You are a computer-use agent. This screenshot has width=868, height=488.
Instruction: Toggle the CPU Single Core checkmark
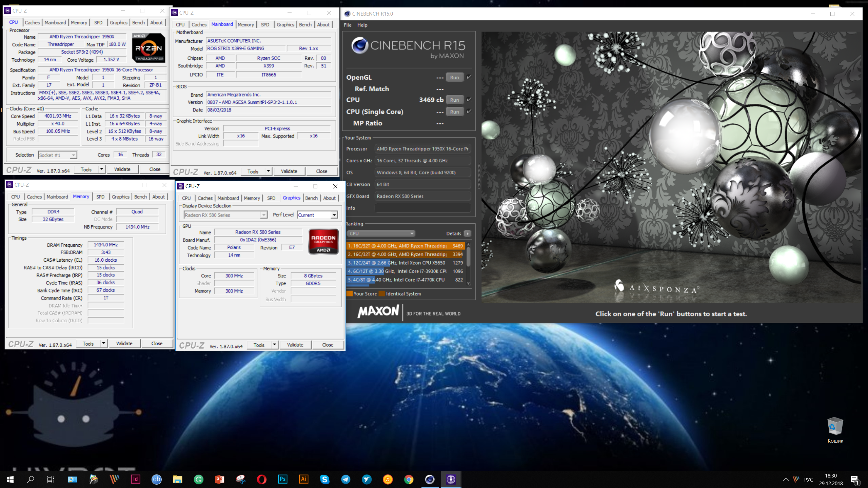pos(469,111)
